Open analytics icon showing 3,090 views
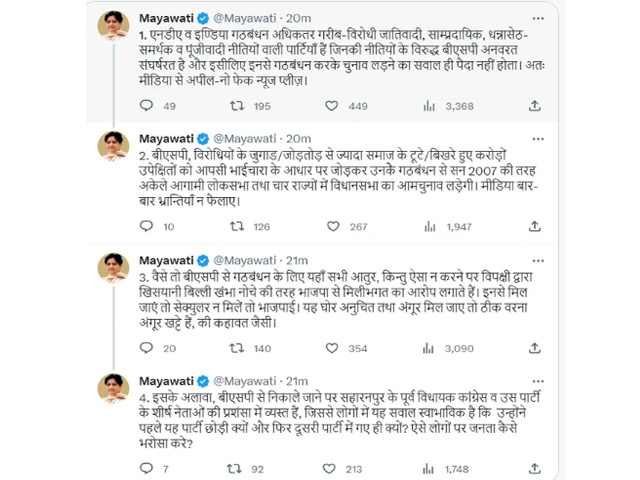Viewport: 640px width, 480px height. [424, 347]
